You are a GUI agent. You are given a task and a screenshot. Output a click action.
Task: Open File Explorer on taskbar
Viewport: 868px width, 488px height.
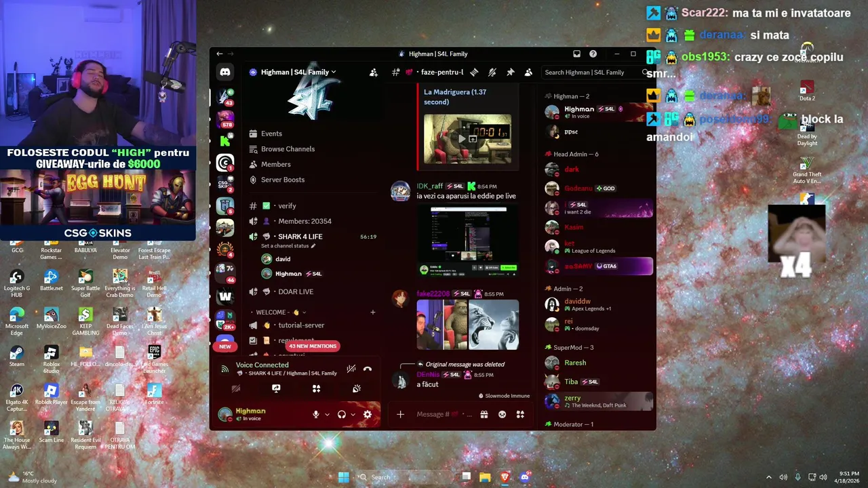485,477
